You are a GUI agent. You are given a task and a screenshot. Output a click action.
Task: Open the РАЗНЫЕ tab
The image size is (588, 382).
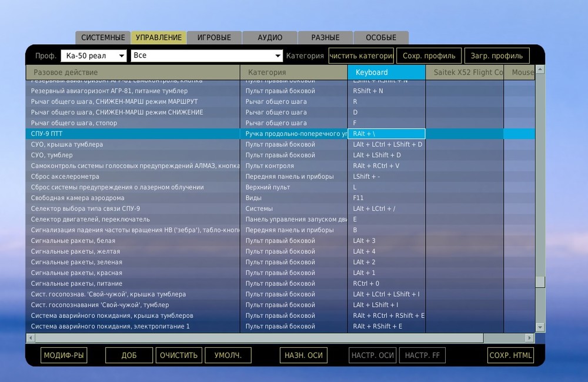pyautogui.click(x=325, y=36)
